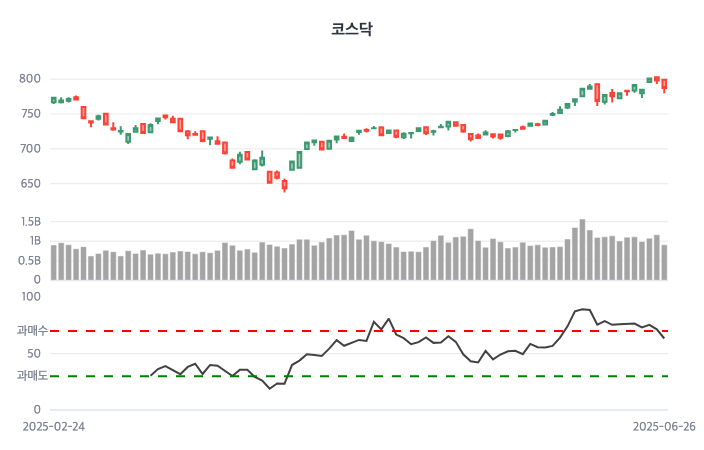Click the 코스닥 chart title

pos(352,28)
